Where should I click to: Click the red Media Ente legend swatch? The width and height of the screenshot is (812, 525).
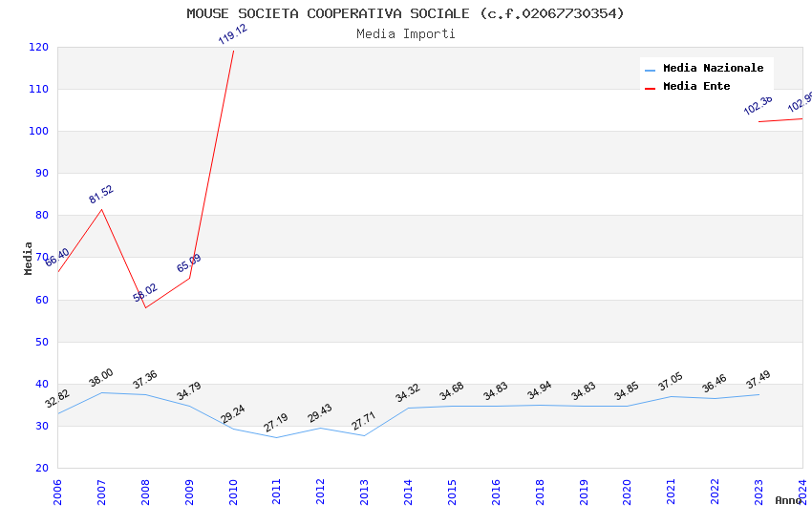pos(650,89)
